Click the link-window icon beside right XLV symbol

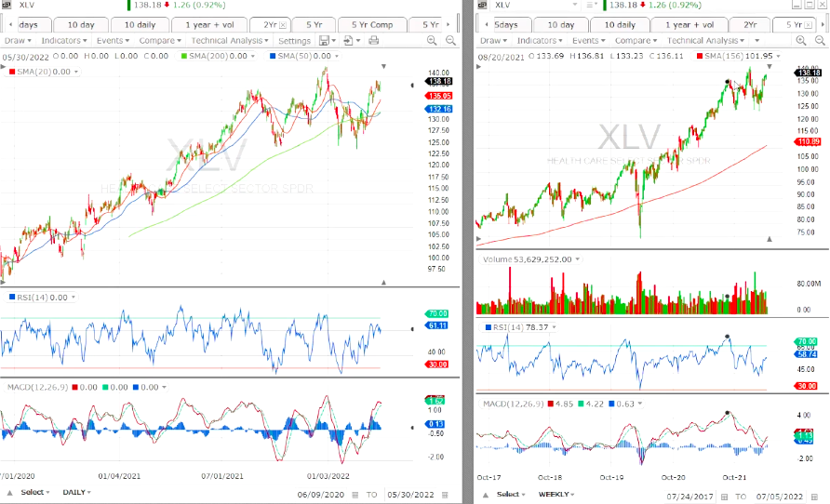[x=482, y=5]
